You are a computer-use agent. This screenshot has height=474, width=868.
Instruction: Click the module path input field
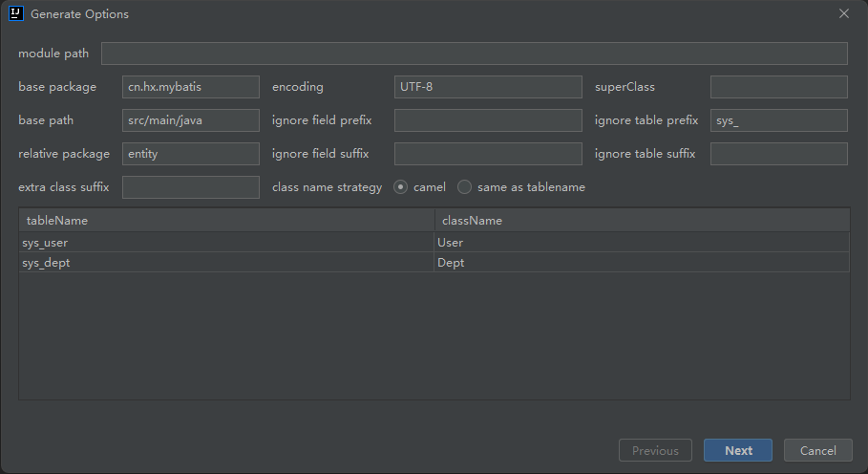click(x=475, y=54)
